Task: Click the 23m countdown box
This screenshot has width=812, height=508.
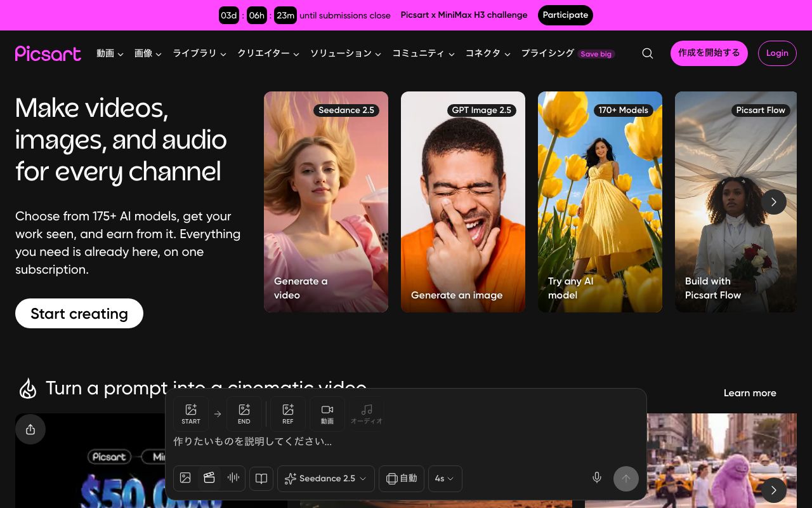Action: click(285, 15)
